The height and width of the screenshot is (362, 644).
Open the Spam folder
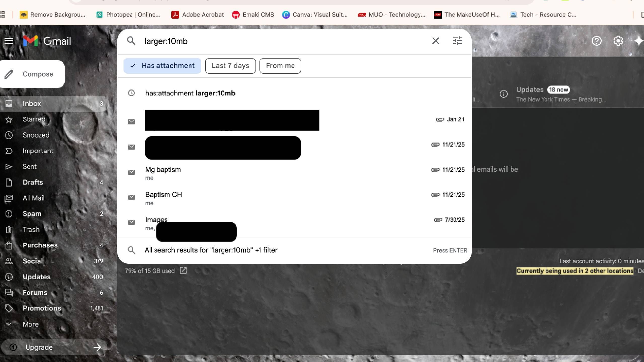pos(54,214)
